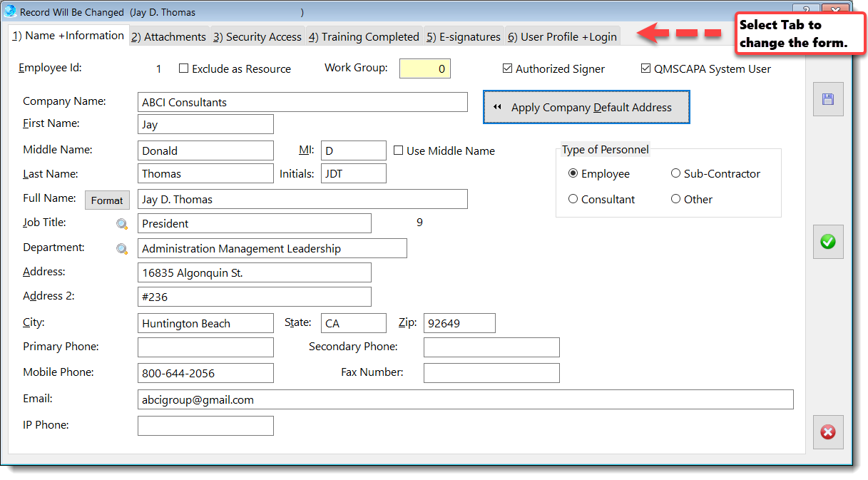Click the save floppy disk icon

(828, 100)
